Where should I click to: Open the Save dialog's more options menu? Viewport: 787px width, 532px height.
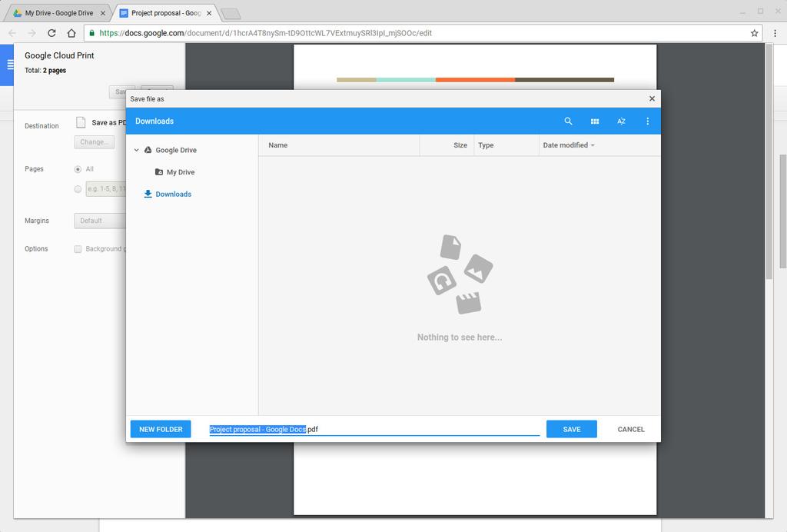(x=647, y=121)
